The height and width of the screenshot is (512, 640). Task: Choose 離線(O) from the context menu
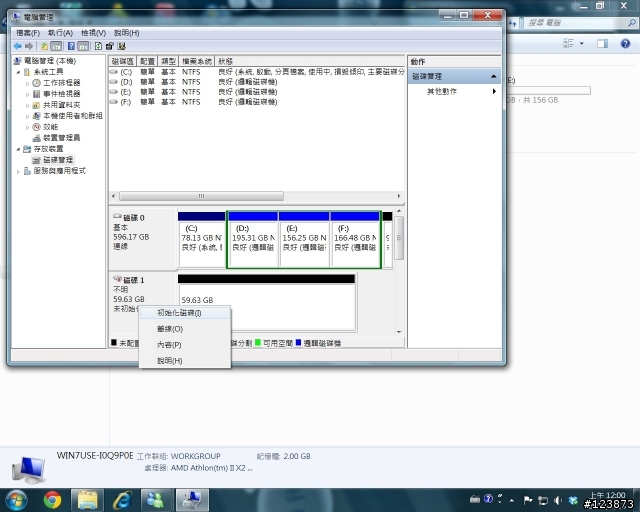[x=185, y=329]
